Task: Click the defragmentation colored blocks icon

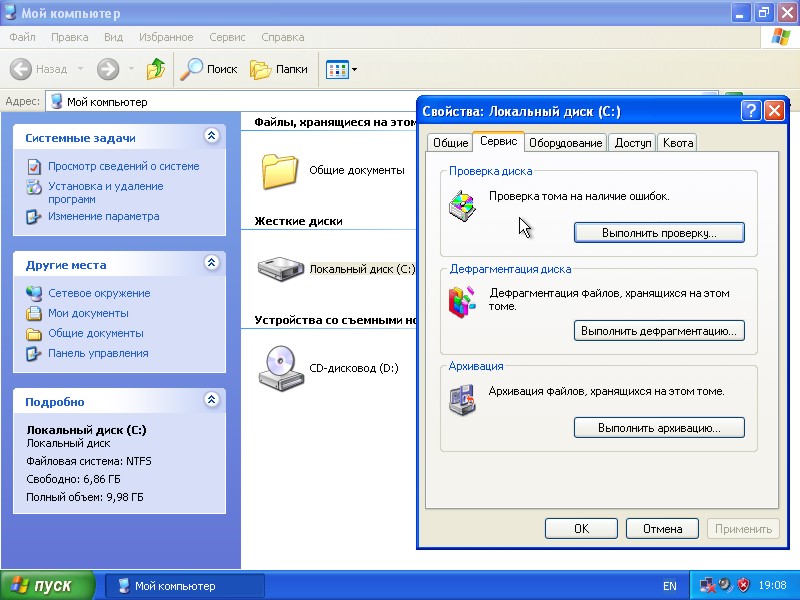Action: click(462, 302)
